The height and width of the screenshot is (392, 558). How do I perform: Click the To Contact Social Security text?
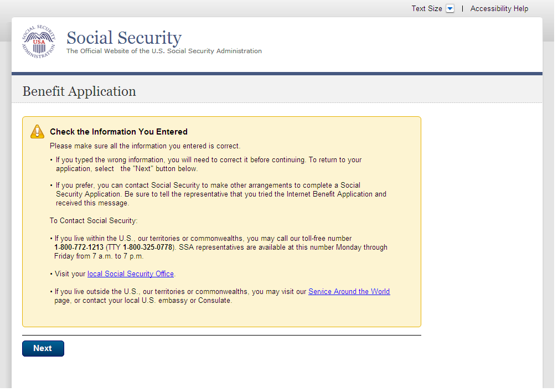(94, 221)
